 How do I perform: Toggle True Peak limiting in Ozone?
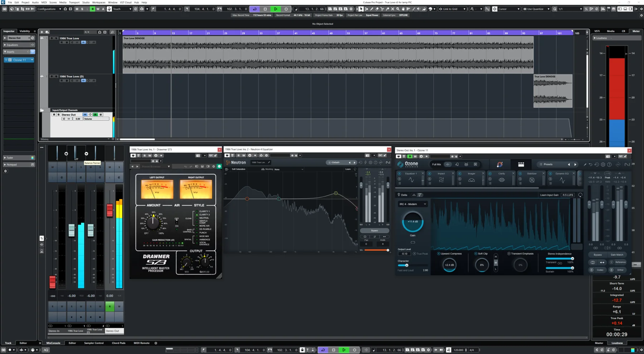click(414, 254)
